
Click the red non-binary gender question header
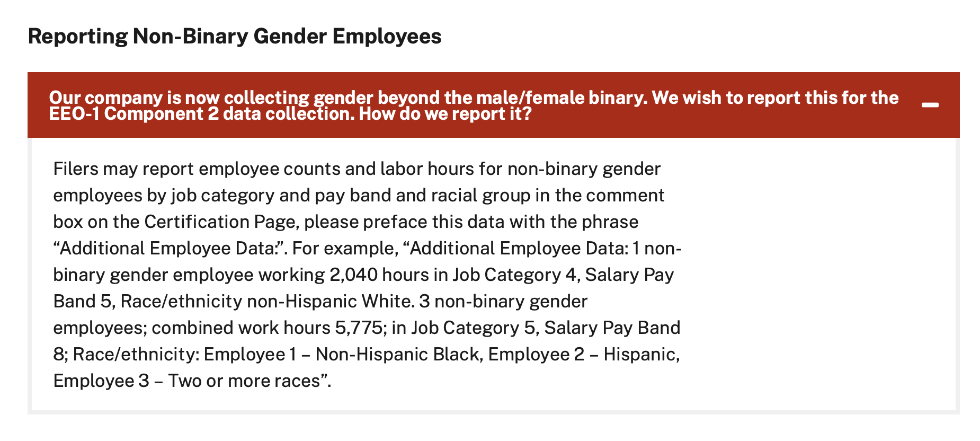[x=493, y=105]
